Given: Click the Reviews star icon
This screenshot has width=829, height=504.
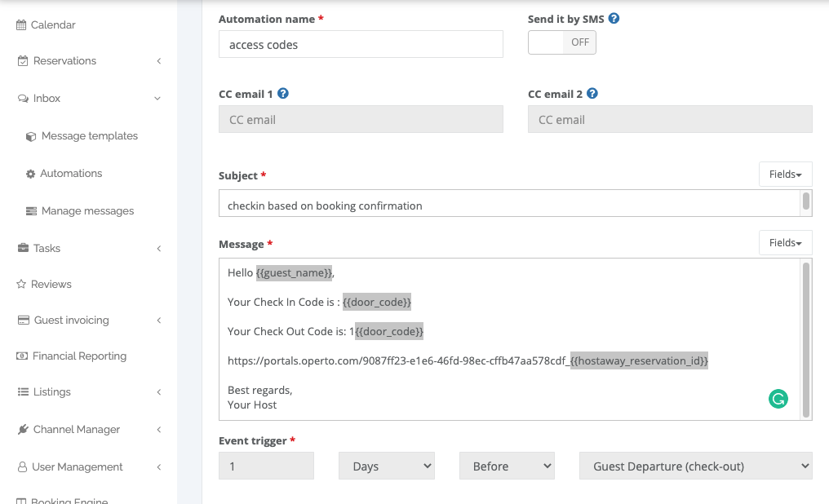Looking at the screenshot, I should click(x=20, y=284).
